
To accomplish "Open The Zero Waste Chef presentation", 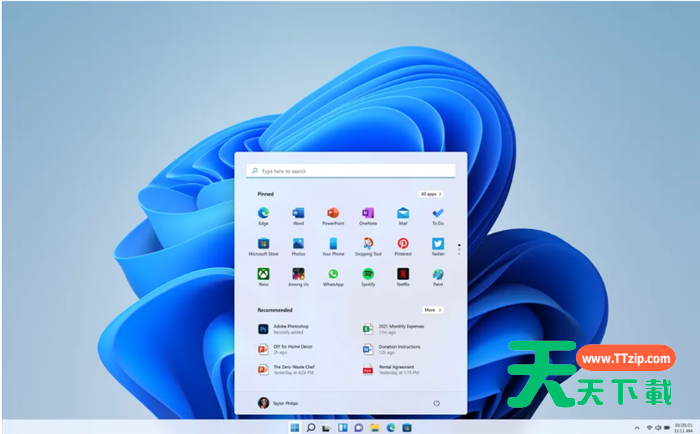I will point(286,369).
